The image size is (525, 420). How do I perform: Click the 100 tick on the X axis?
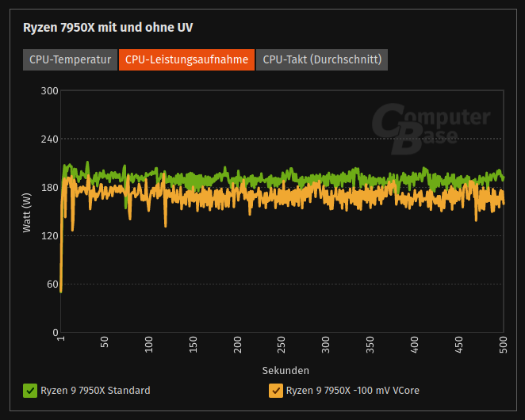148,345
